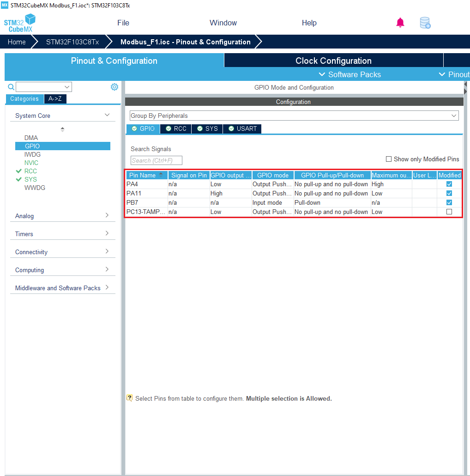Switch to Pinout & Configuration tab

114,61
